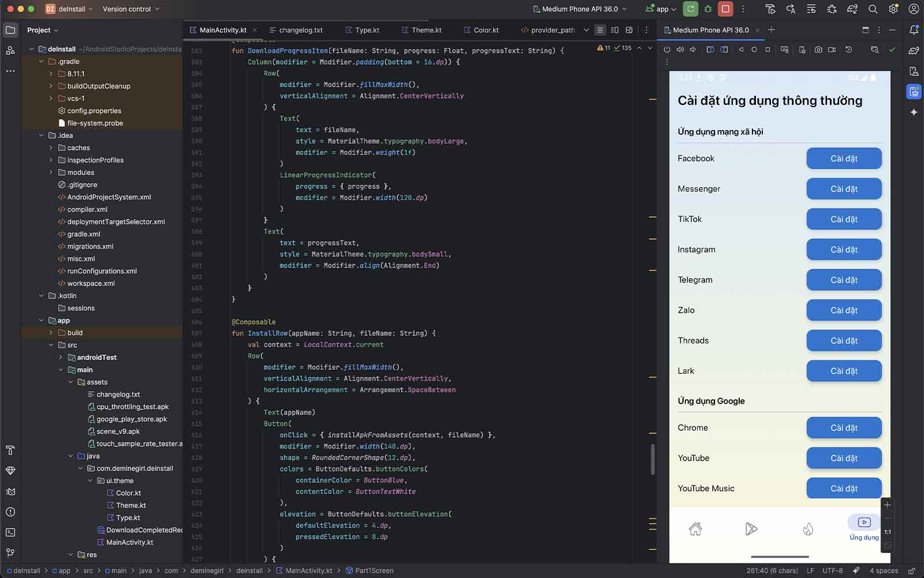
Task: Open the Notifications bell panel
Action: [914, 30]
